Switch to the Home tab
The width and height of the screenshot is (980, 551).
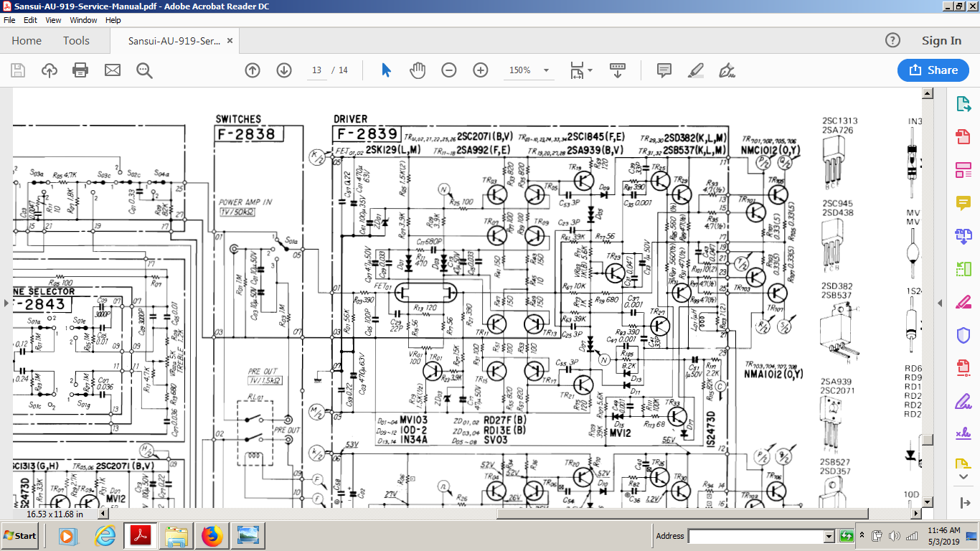(x=27, y=41)
